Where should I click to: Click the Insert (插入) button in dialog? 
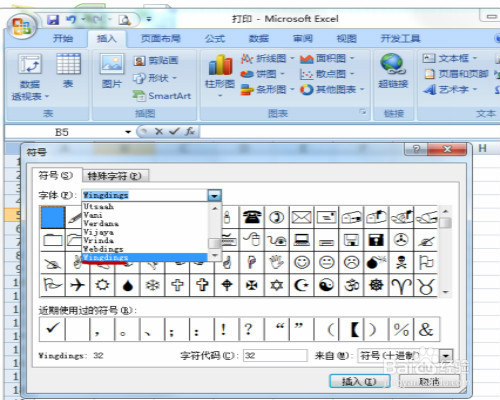(x=360, y=381)
